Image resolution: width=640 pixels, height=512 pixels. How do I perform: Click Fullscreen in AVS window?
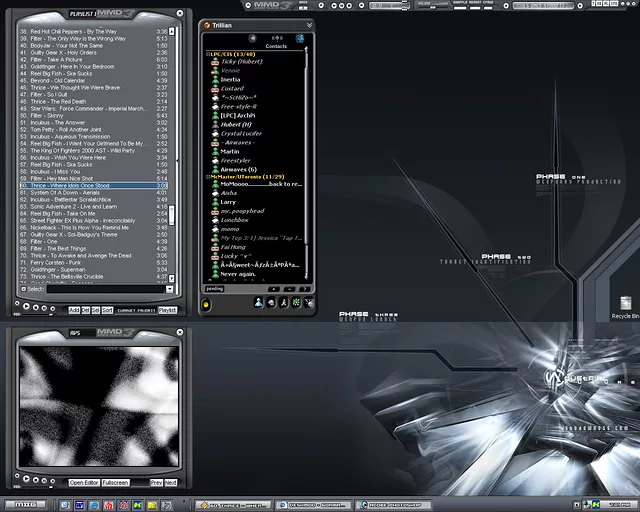pyautogui.click(x=116, y=483)
